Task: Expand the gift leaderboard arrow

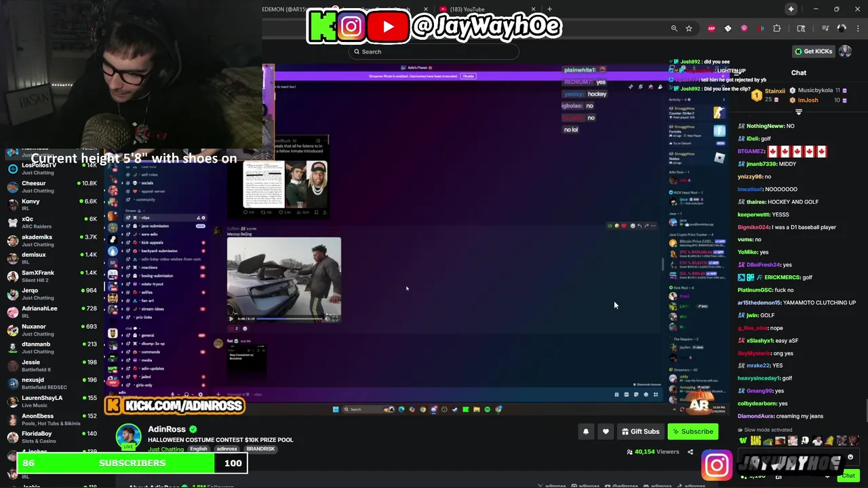Action: click(x=798, y=112)
